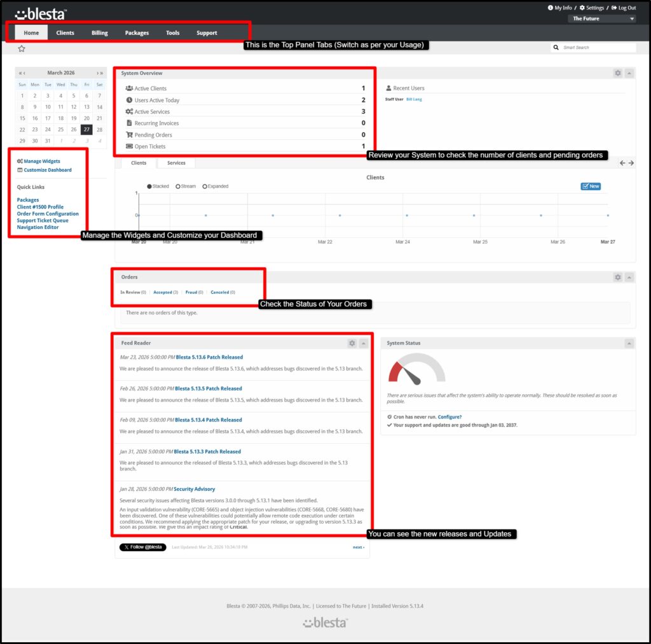Image resolution: width=651 pixels, height=644 pixels.
Task: Open the Orders widget settings gear
Action: pyautogui.click(x=617, y=277)
